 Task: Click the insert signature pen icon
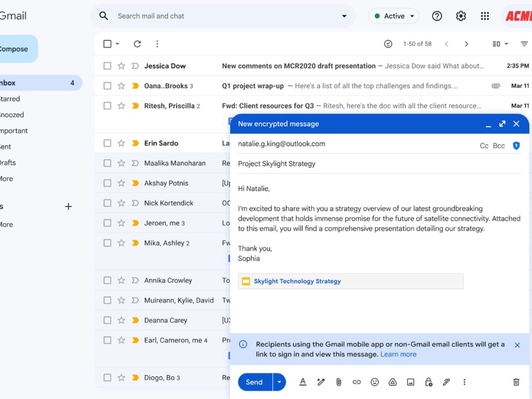[x=446, y=382]
